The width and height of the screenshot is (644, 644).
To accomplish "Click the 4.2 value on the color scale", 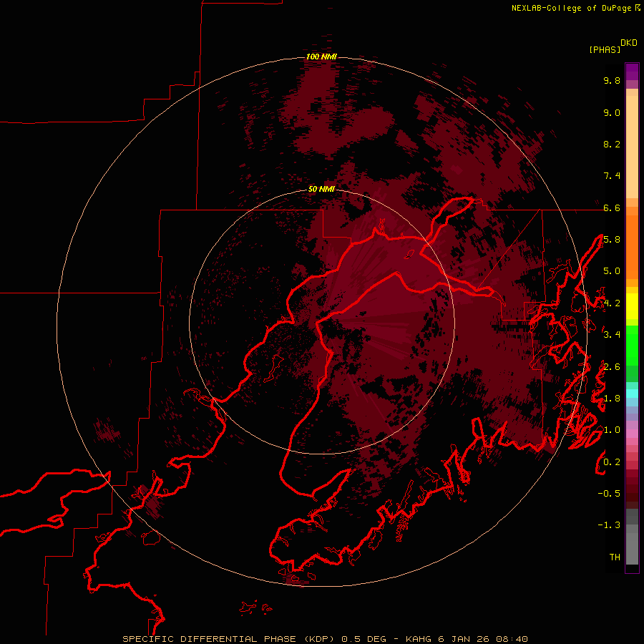I will [x=612, y=303].
